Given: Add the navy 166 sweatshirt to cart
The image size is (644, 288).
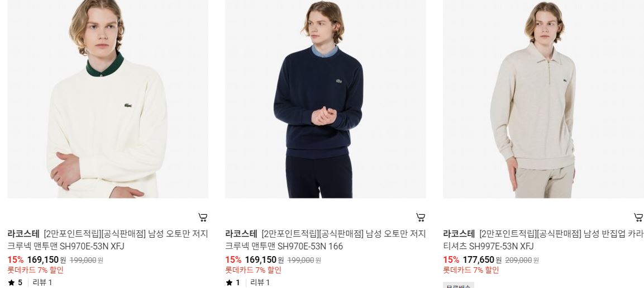Looking at the screenshot, I should point(420,217).
